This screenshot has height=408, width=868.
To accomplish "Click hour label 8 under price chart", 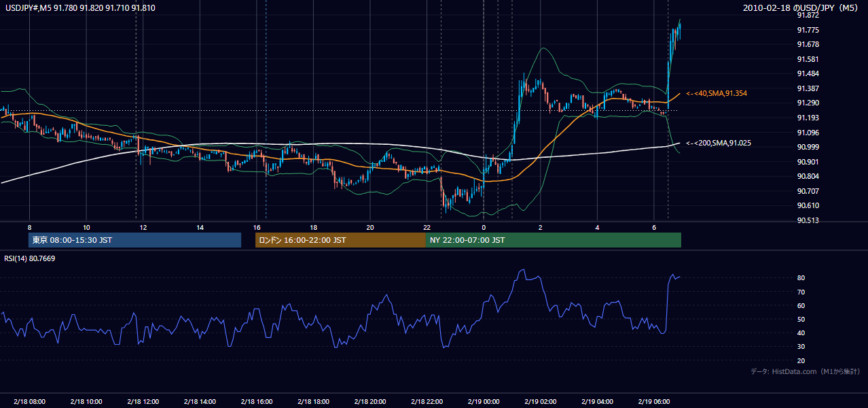I will point(29,227).
